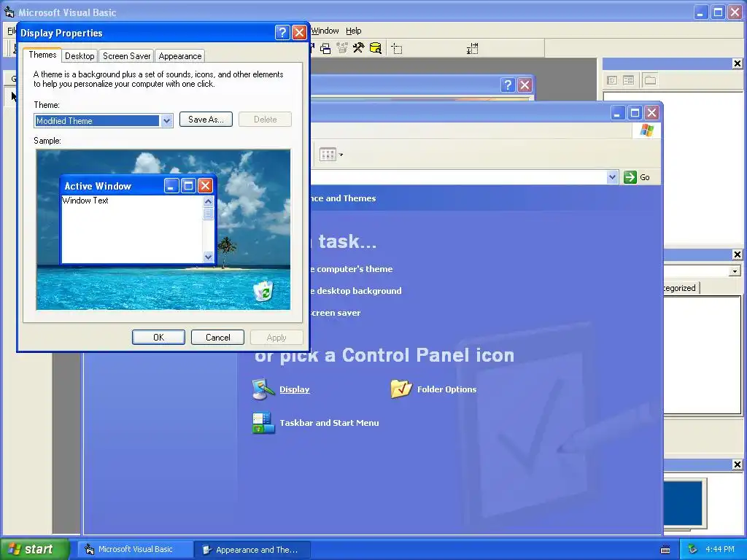
Task: Close the Project Explorer panel
Action: coord(737,63)
